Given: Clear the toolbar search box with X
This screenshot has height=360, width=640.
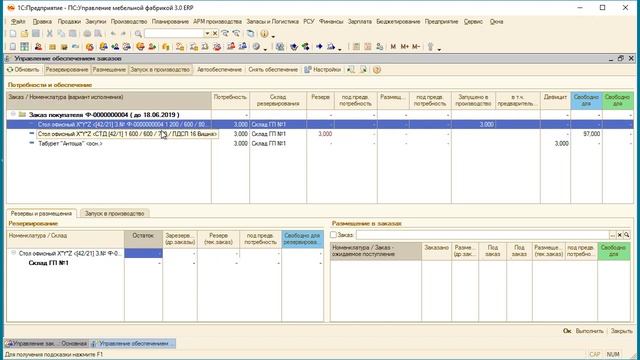Looking at the screenshot, I should coord(215,34).
